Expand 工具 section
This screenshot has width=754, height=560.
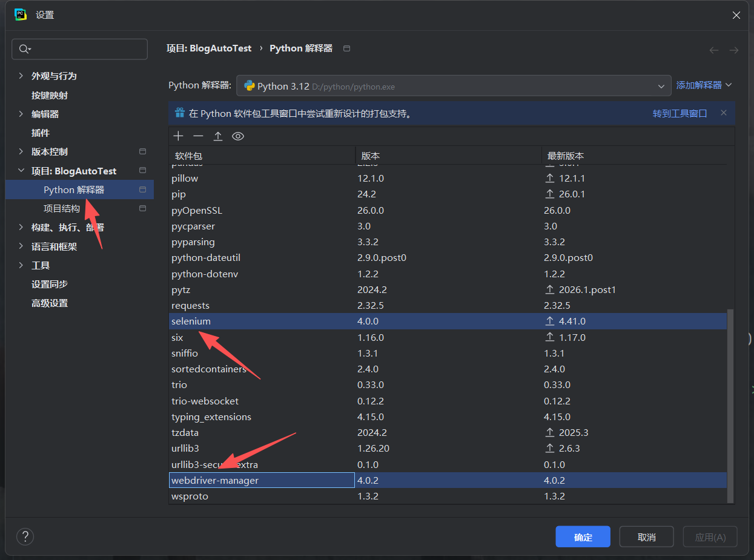coord(21,265)
